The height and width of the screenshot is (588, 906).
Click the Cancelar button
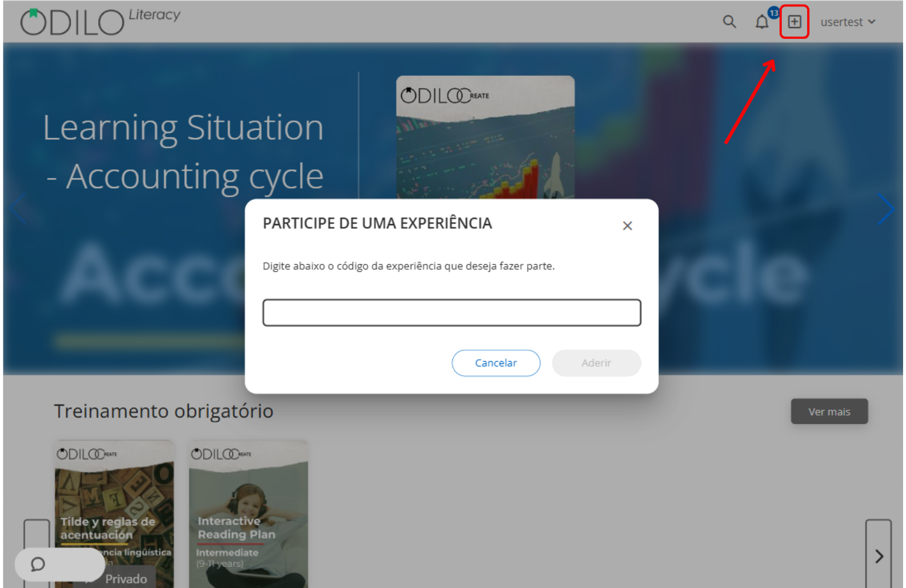(x=496, y=363)
